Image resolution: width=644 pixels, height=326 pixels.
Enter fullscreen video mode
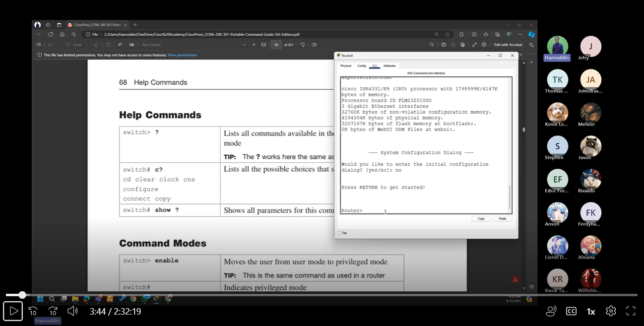631,311
